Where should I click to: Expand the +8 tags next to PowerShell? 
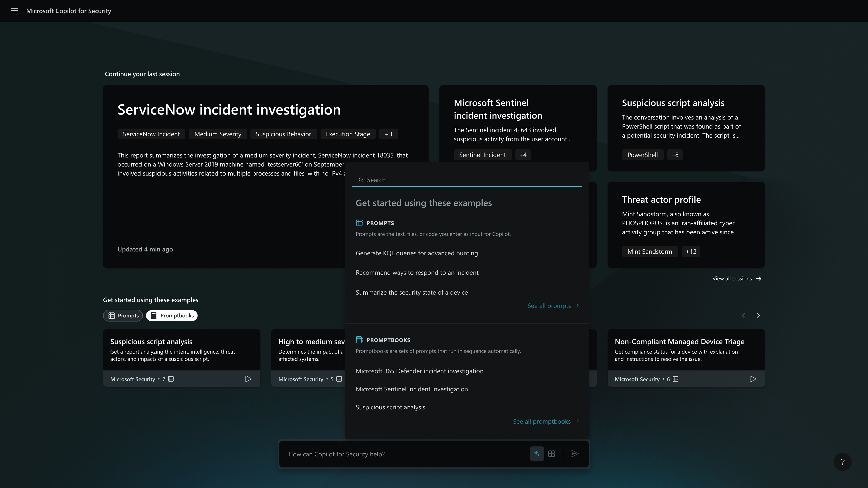tap(675, 155)
